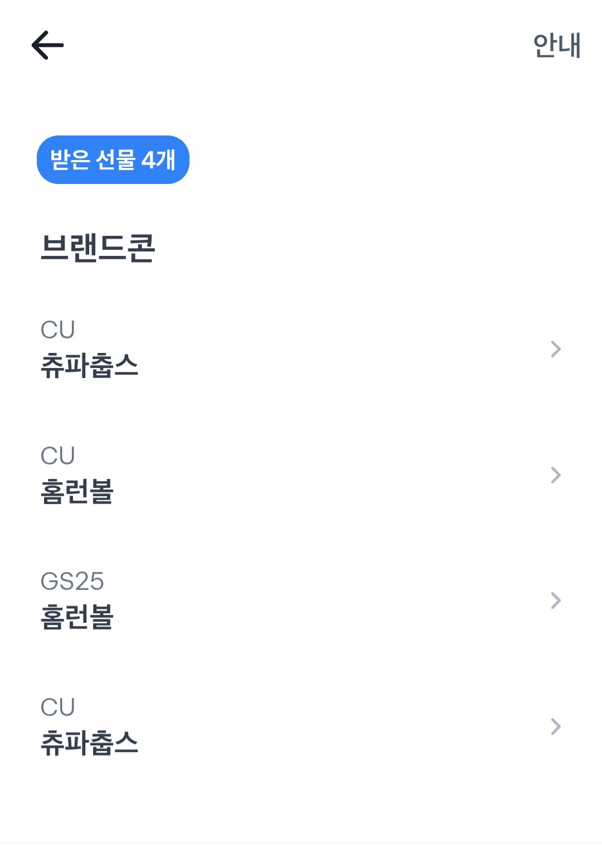This screenshot has height=868, width=602.
Task: Select the bottom 츄파춥스 product name
Action: pos(89,743)
